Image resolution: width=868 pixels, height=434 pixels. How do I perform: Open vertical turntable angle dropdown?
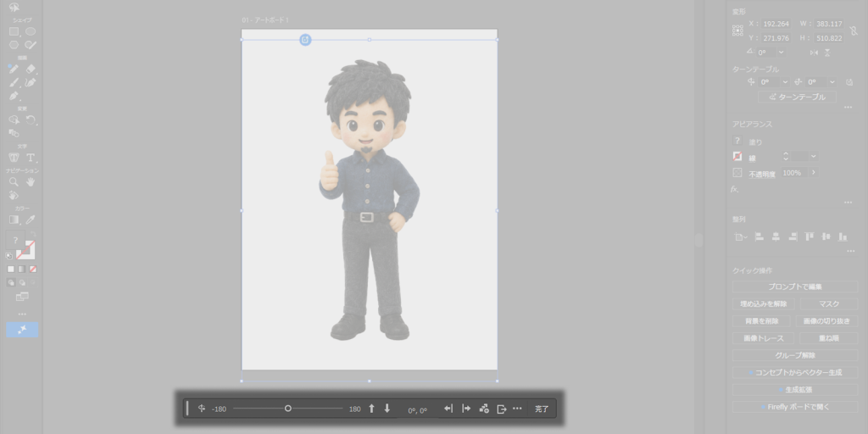832,82
